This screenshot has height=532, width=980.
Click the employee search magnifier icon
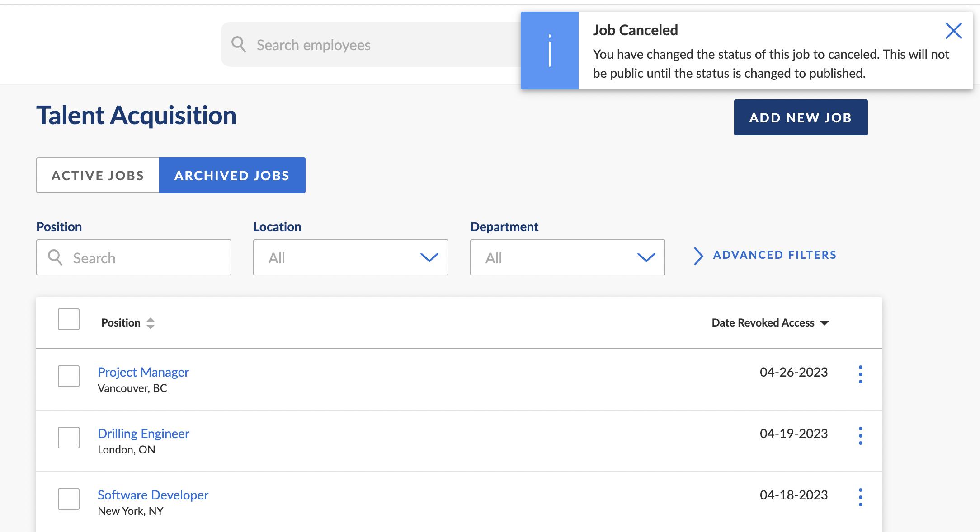click(239, 45)
